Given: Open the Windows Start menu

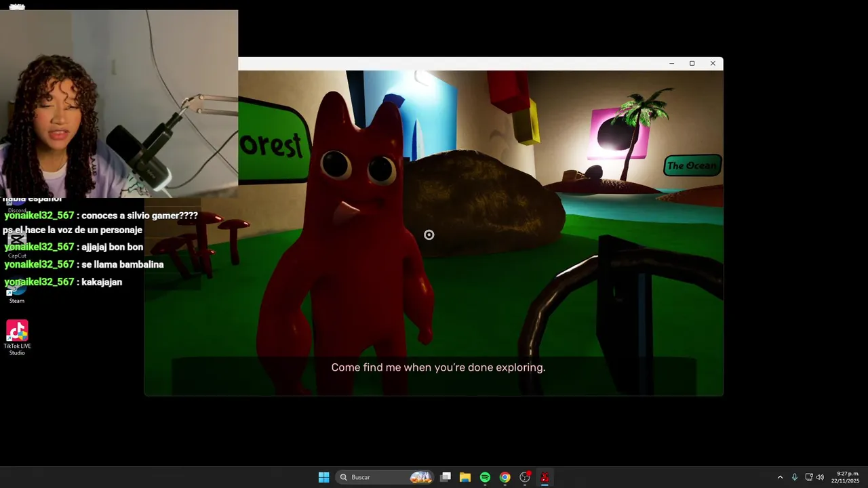Looking at the screenshot, I should click(x=324, y=477).
